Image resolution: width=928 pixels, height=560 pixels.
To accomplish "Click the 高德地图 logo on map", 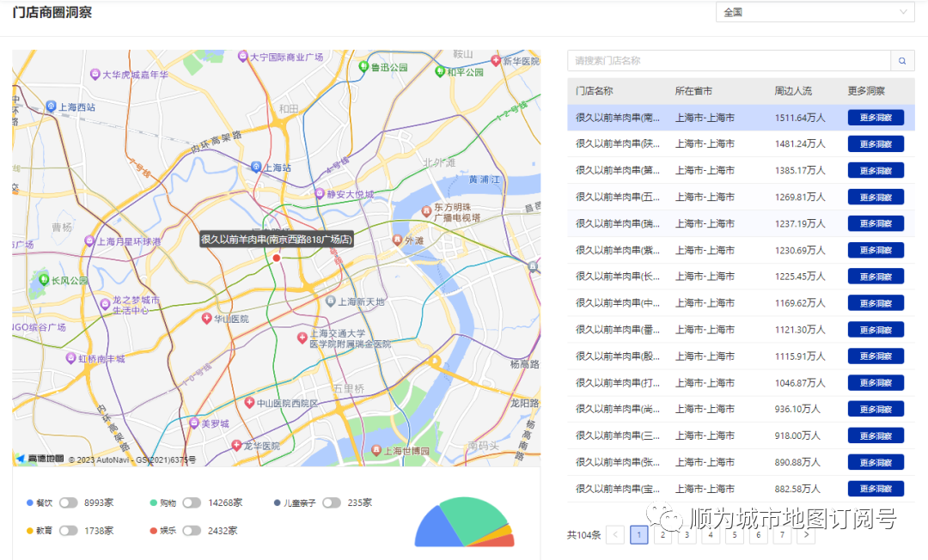I will tap(40, 459).
